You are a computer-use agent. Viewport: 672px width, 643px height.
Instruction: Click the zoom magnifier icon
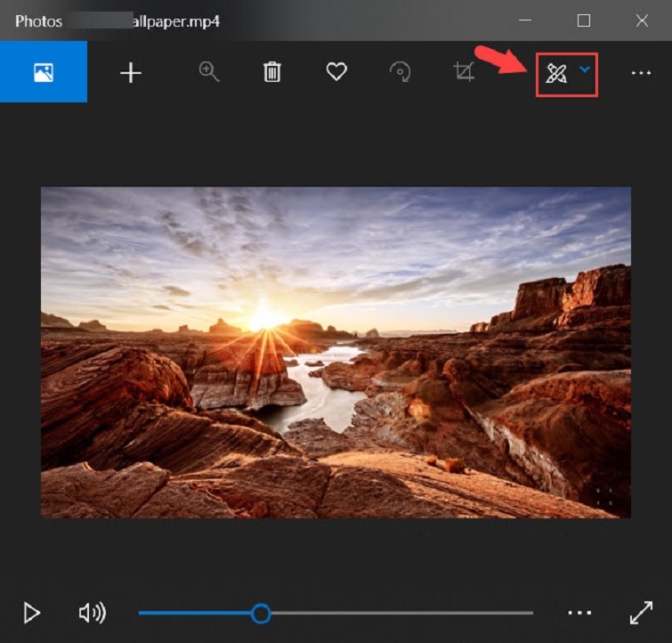(209, 73)
